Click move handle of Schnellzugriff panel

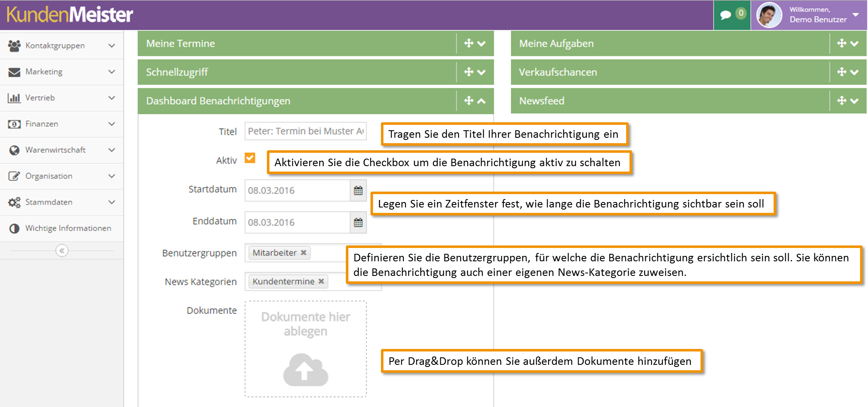pyautogui.click(x=469, y=72)
